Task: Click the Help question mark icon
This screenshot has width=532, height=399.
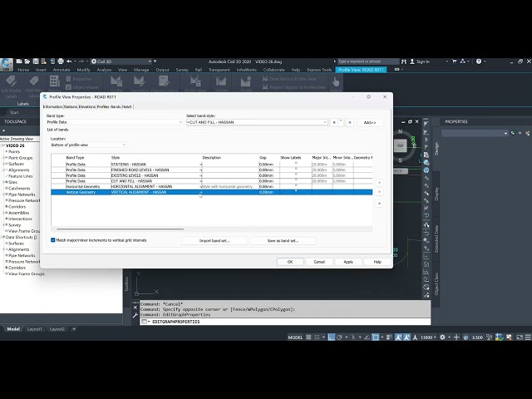Action: point(479,62)
